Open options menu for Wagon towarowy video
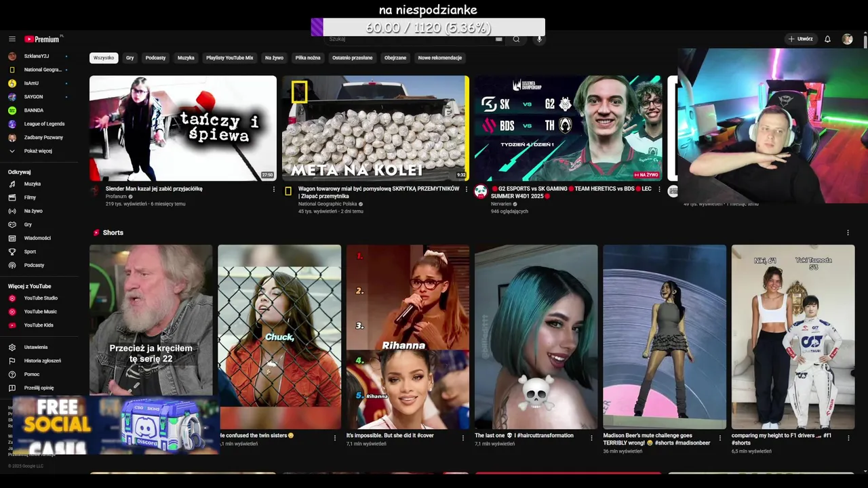 [x=467, y=189]
